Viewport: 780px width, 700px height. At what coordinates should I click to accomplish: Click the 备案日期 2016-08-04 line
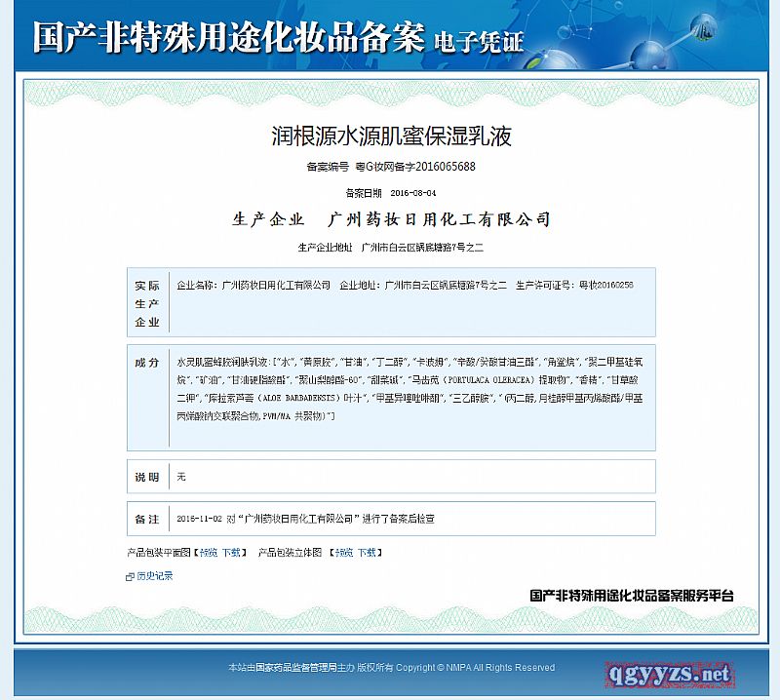[x=391, y=193]
